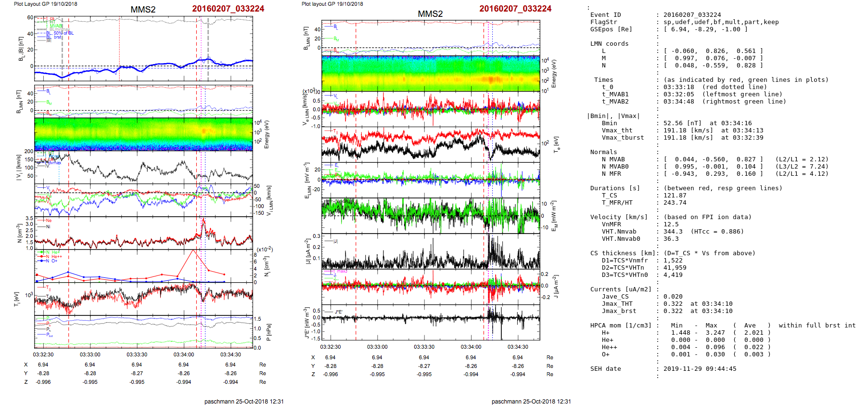Click the paschmann footer under the left plot

[244, 401]
